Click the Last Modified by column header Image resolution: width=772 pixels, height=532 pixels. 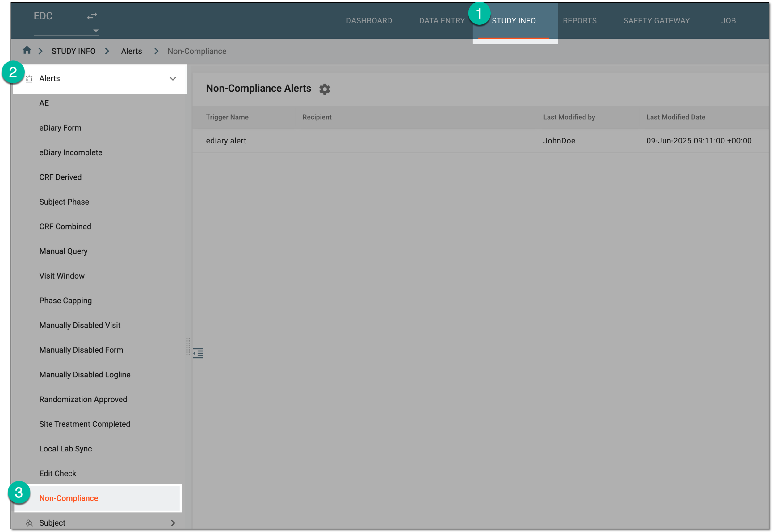(569, 117)
